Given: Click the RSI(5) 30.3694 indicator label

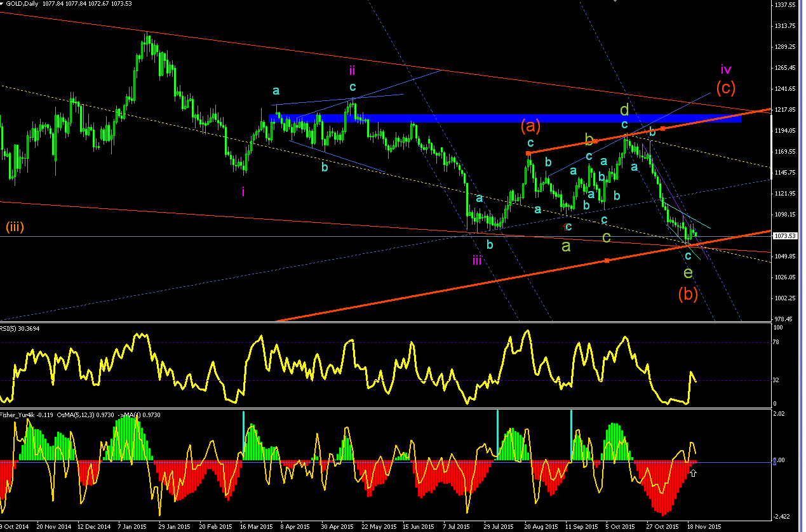Looking at the screenshot, I should click(20, 328).
